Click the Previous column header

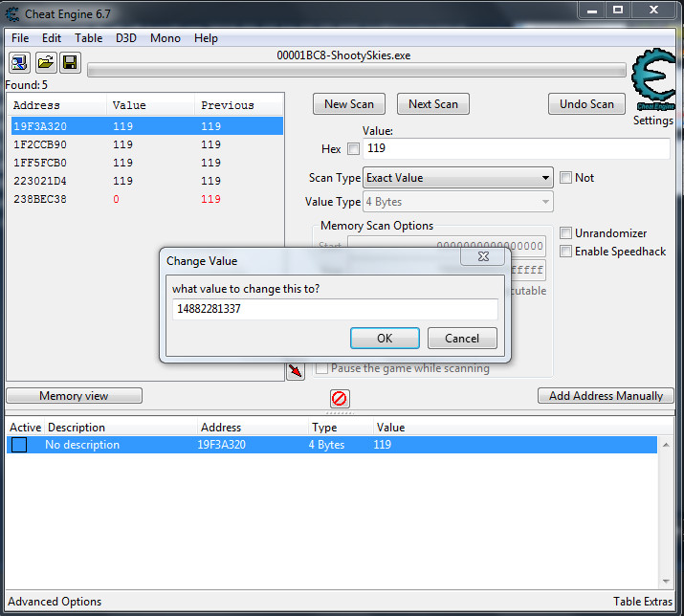pos(239,105)
